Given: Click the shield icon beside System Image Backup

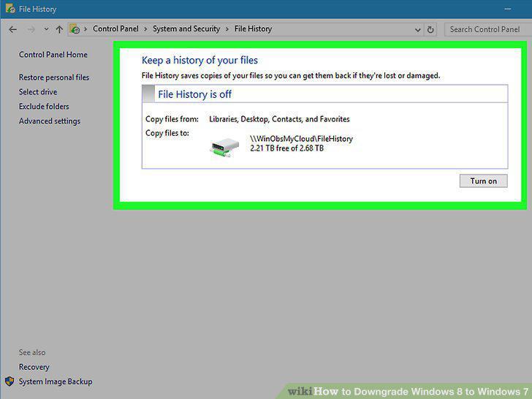Looking at the screenshot, I should pos(9,381).
